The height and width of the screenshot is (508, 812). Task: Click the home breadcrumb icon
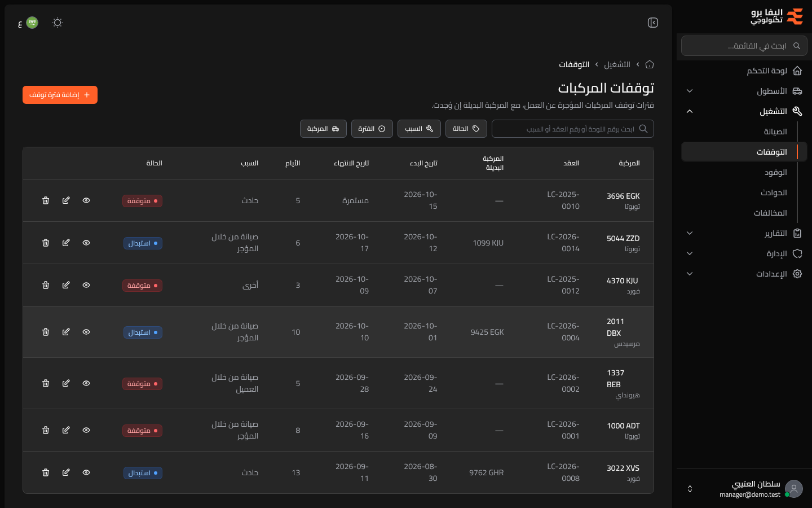tap(650, 64)
